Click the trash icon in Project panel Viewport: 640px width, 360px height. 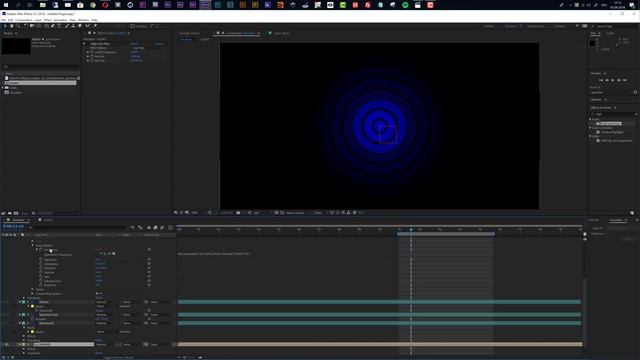(33, 213)
